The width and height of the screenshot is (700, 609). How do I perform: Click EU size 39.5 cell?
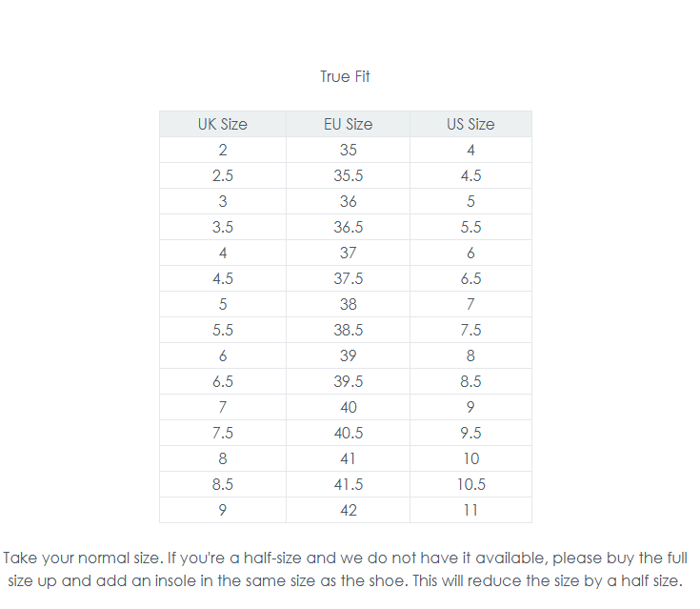(348, 381)
